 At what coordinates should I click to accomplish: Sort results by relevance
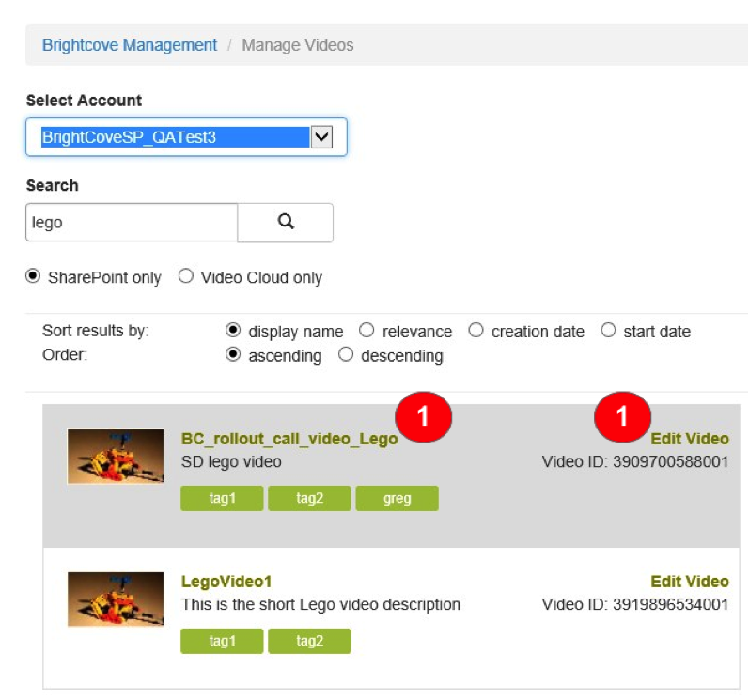tap(367, 331)
